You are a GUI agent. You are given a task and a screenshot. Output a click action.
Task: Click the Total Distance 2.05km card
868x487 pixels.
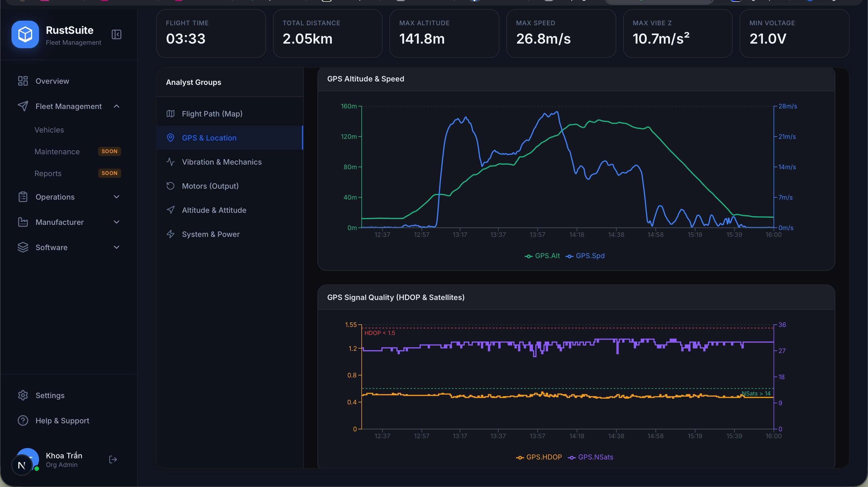[328, 33]
